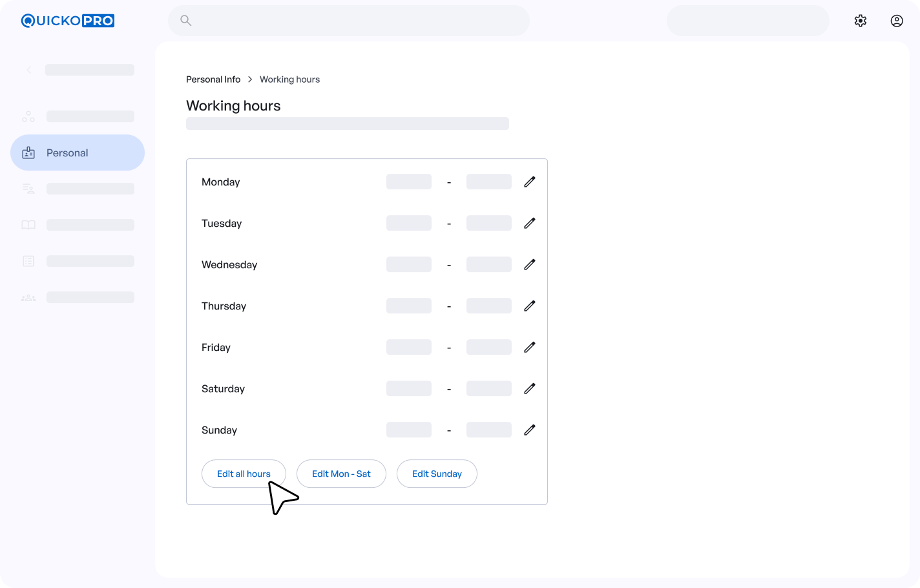Collapse sidebar using the back chevron
920x588 pixels.
pos(29,70)
